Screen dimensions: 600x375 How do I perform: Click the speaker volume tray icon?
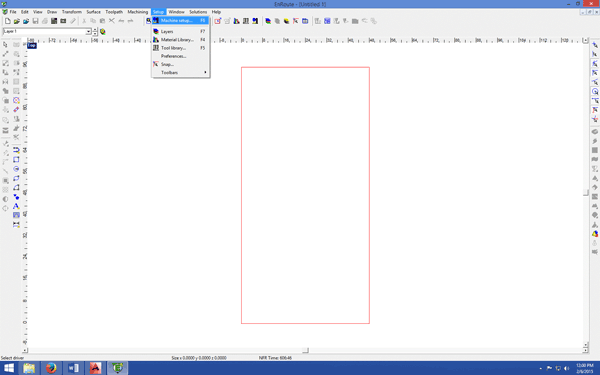point(567,368)
